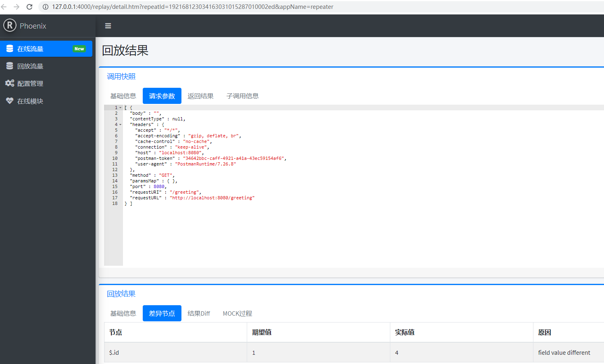Switch to the 返回结果 tab

200,95
